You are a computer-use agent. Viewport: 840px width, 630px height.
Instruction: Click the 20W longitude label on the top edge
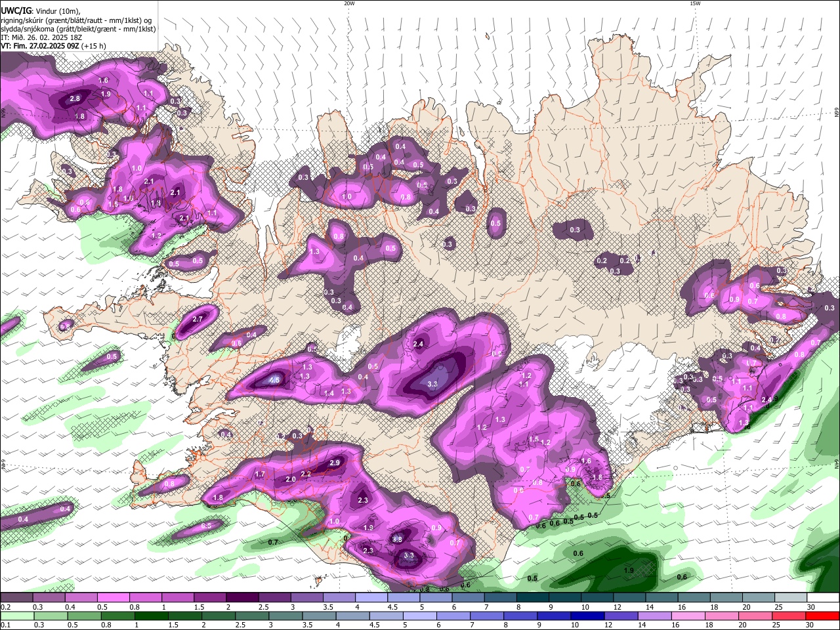349,3
